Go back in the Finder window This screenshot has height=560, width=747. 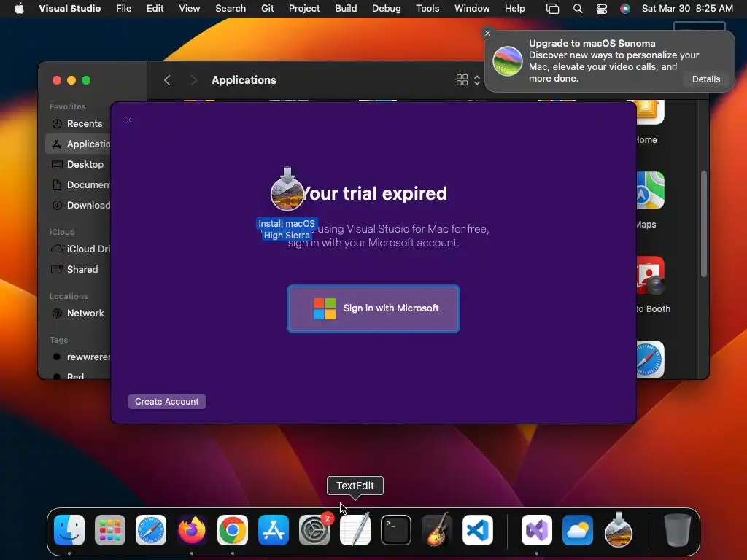point(167,80)
